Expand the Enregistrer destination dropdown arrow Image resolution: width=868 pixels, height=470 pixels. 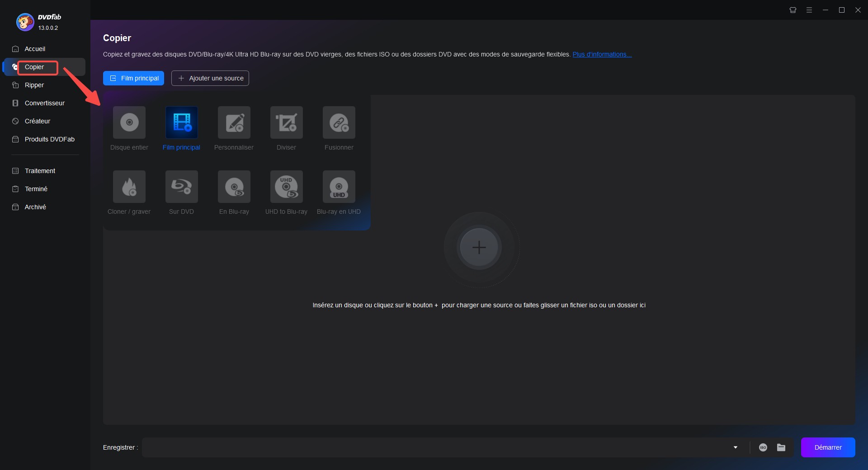(736, 447)
